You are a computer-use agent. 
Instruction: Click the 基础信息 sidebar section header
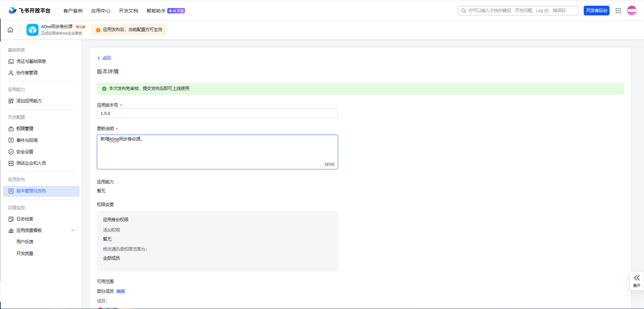(16, 50)
